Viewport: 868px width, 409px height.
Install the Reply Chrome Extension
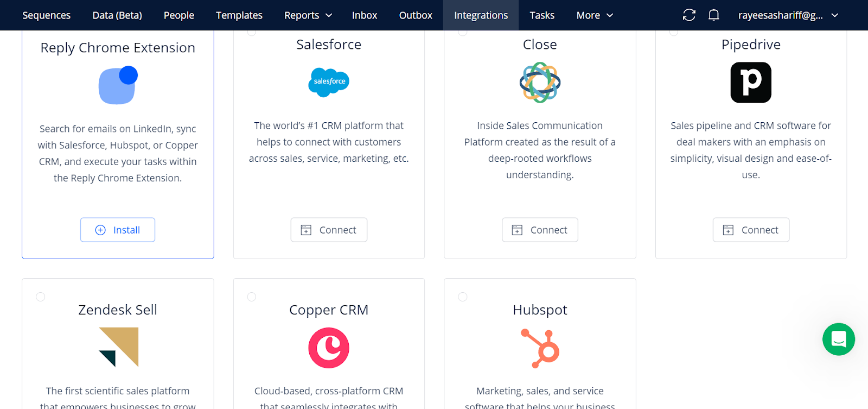[118, 230]
